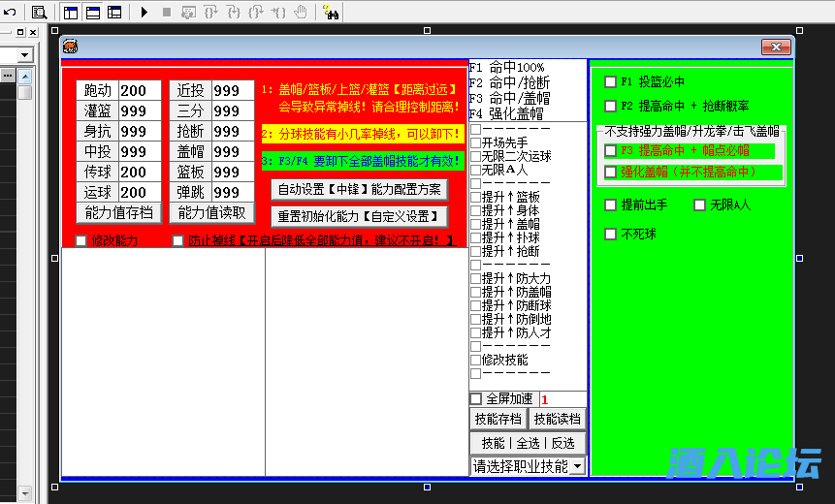
Task: Click the 能力值存档 button
Action: [x=117, y=213]
